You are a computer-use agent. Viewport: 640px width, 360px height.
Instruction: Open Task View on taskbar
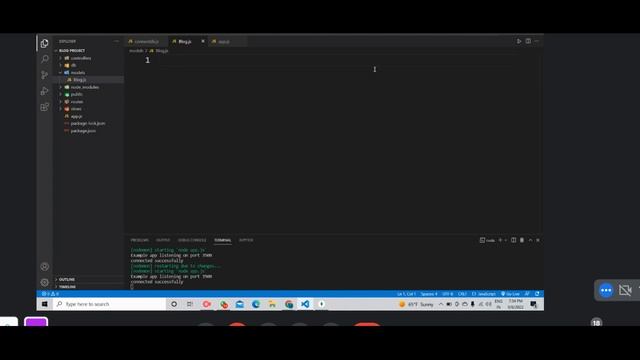pyautogui.click(x=190, y=304)
